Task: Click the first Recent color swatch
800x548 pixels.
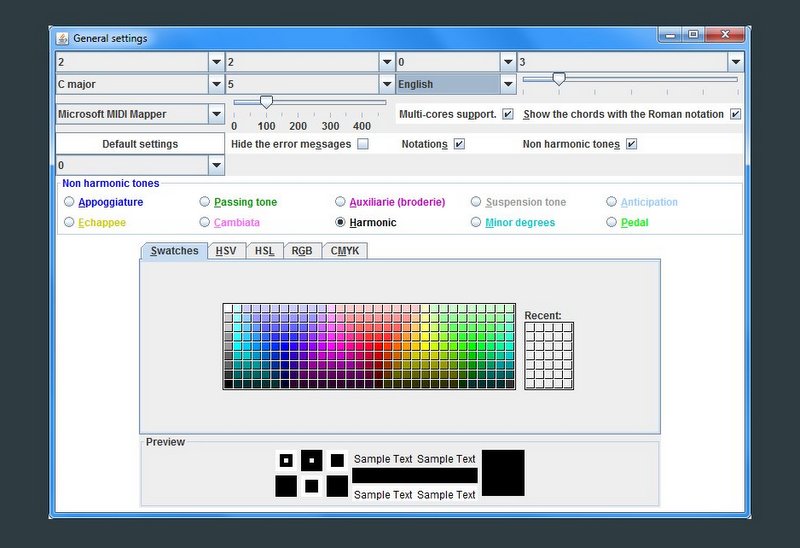Action: pos(530,328)
